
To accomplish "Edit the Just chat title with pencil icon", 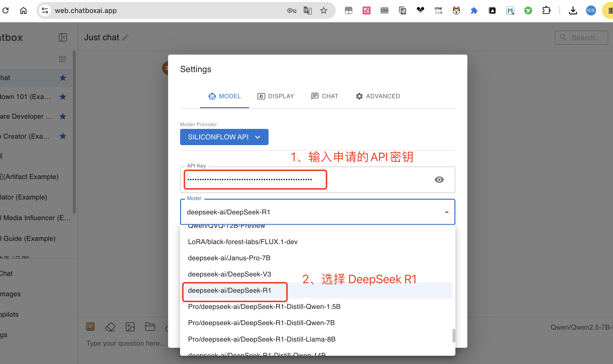I will 125,37.
